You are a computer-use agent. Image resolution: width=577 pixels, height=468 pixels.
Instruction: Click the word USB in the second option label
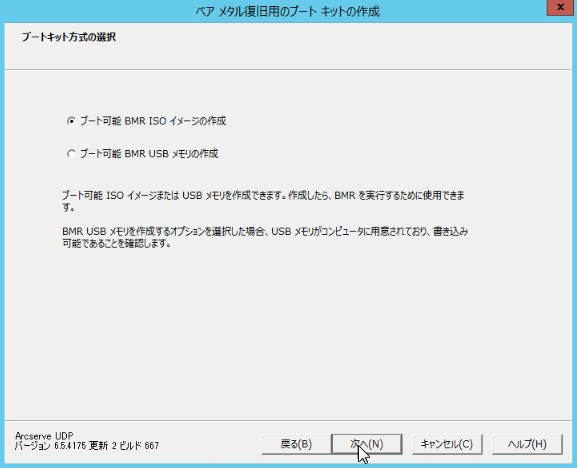click(158, 153)
